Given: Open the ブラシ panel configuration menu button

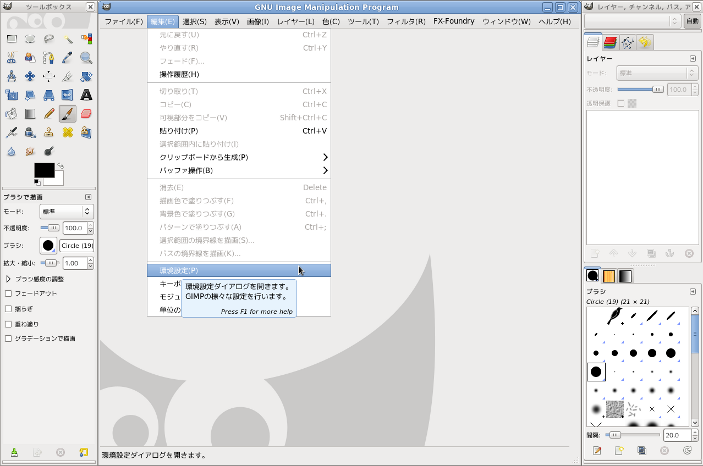Looking at the screenshot, I should click(693, 292).
